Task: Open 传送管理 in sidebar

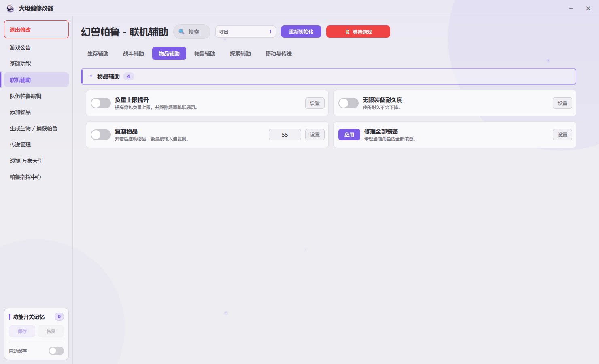Action: click(36, 144)
